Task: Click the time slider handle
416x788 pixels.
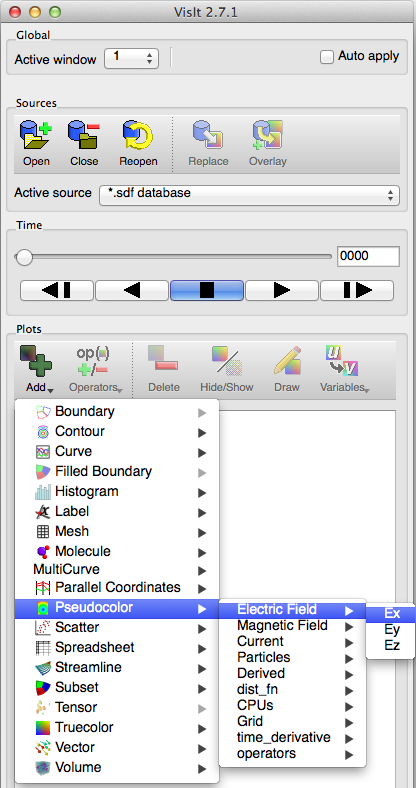Action: (x=24, y=257)
